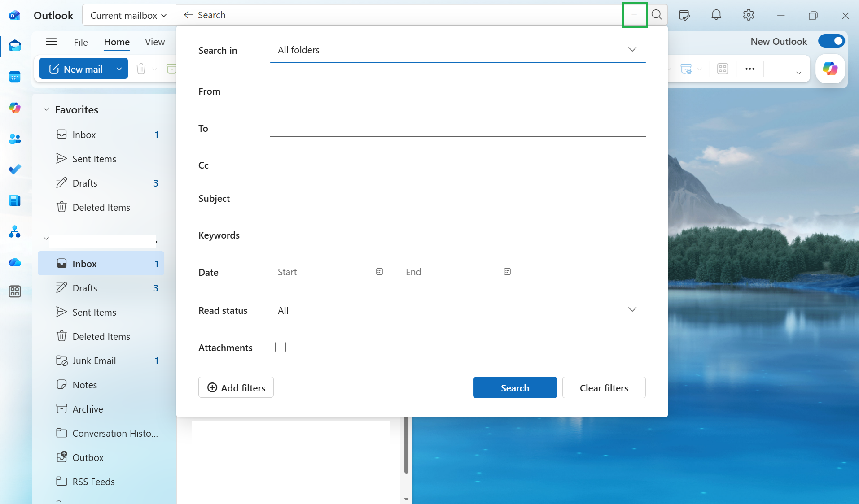The width and height of the screenshot is (859, 504).
Task: Click the Add filters button
Action: pyautogui.click(x=236, y=387)
